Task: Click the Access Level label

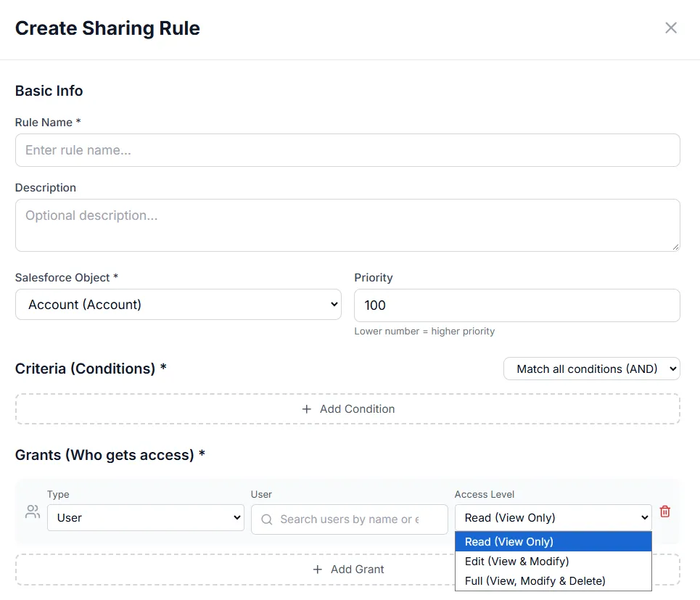Action: (485, 494)
